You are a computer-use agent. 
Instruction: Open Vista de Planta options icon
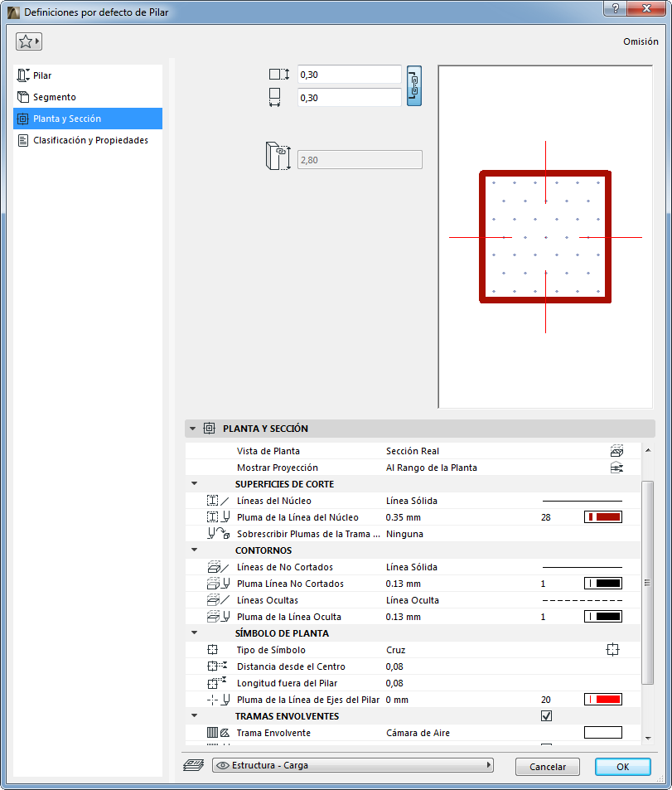(616, 451)
